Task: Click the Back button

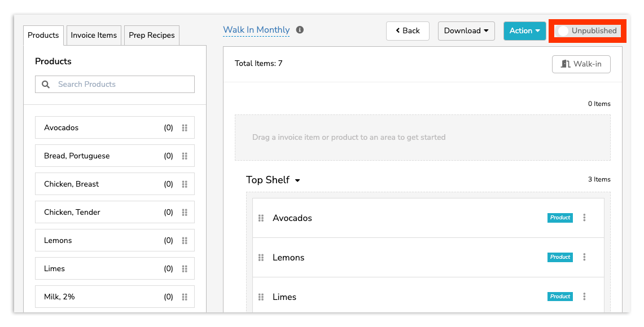Action: tap(408, 31)
